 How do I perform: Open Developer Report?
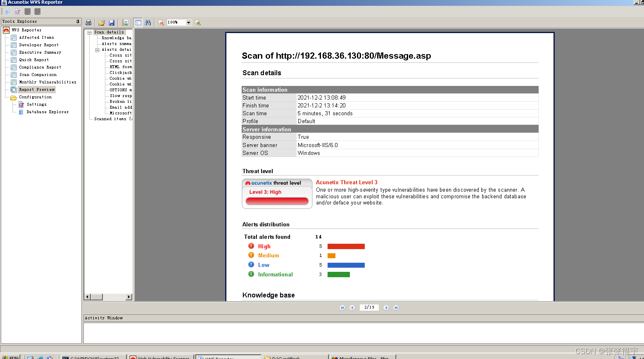click(39, 45)
